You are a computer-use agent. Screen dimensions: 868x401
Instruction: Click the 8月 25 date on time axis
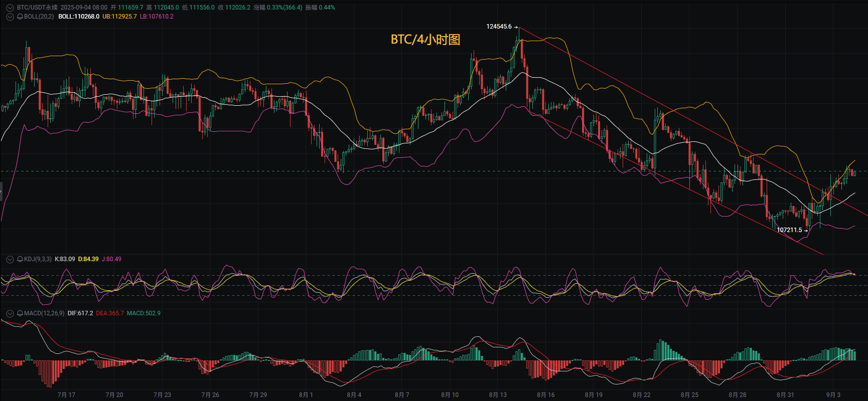pos(689,395)
